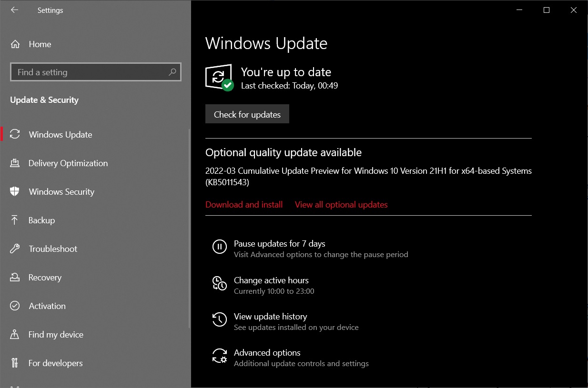
Task: Click the back arrow icon
Action: tap(14, 10)
